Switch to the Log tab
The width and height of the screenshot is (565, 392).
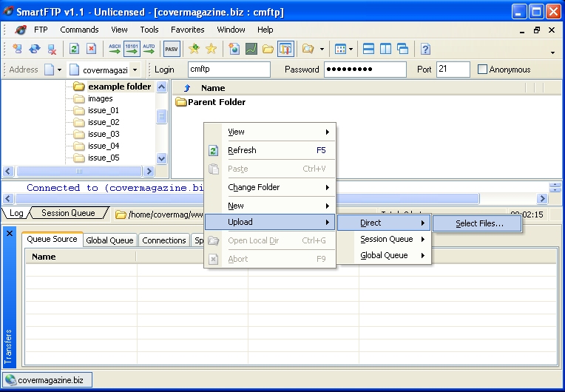(16, 213)
